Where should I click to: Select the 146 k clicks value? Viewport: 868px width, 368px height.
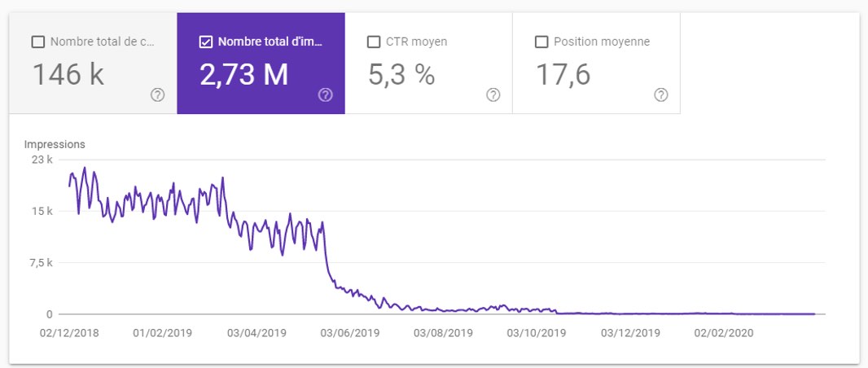tap(68, 75)
